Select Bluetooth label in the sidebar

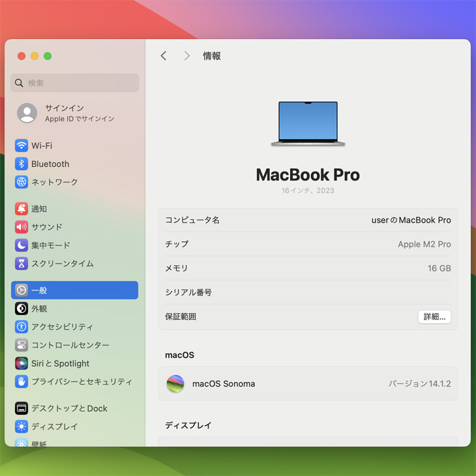point(50,164)
